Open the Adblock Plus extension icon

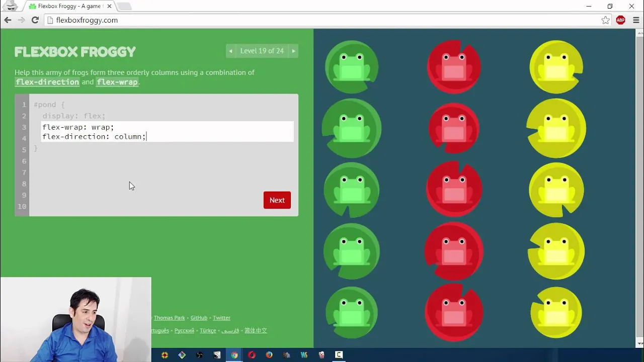point(620,20)
